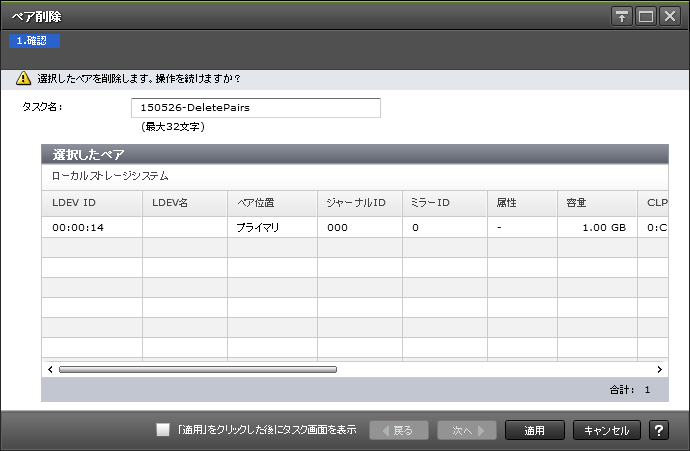Click the pin-to-top window icon
This screenshot has height=451, width=690.
coord(621,17)
